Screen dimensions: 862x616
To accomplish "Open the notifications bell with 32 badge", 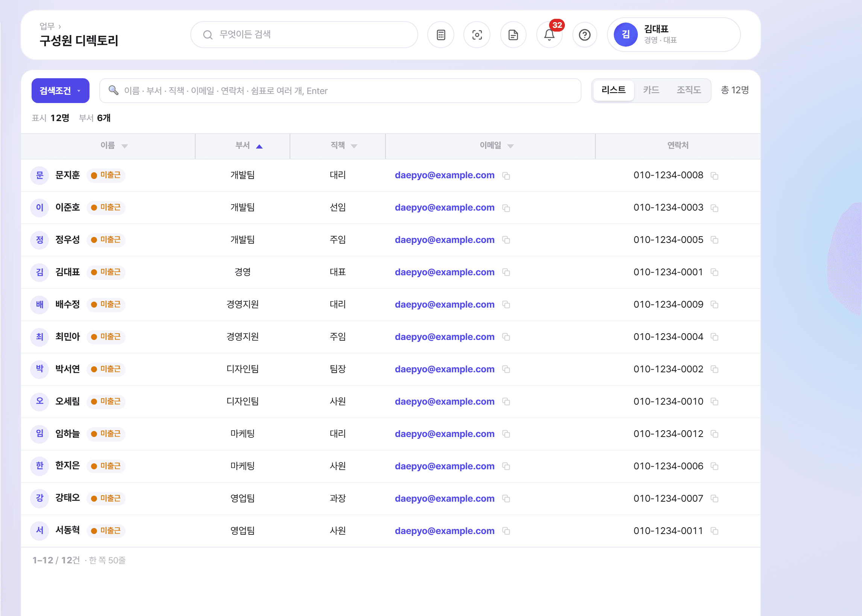I will 549,35.
